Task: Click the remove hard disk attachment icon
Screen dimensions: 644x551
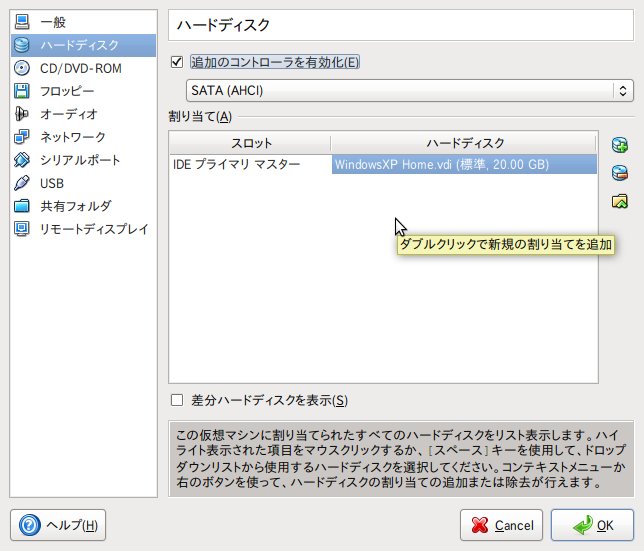Action: pos(619,173)
